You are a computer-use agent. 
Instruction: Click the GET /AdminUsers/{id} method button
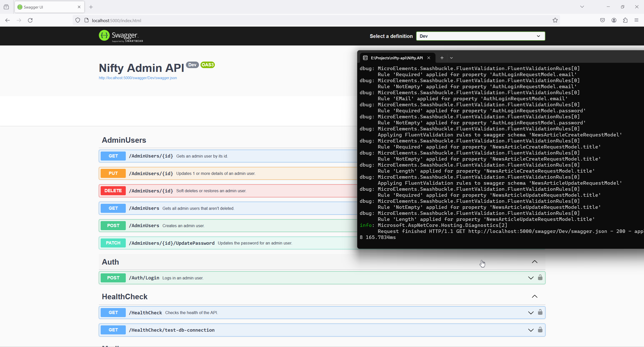[x=113, y=156]
